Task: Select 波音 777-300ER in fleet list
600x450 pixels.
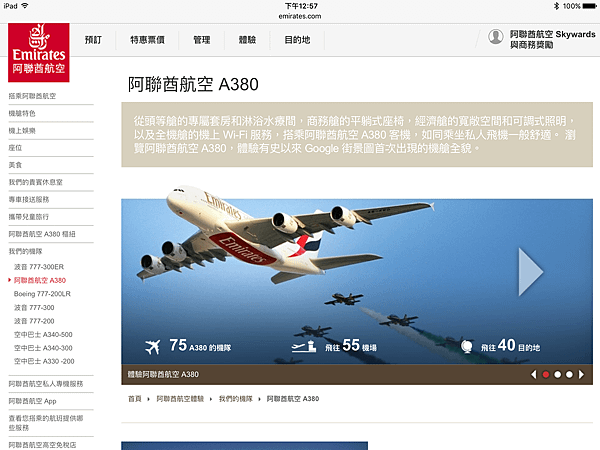Action: point(39,267)
